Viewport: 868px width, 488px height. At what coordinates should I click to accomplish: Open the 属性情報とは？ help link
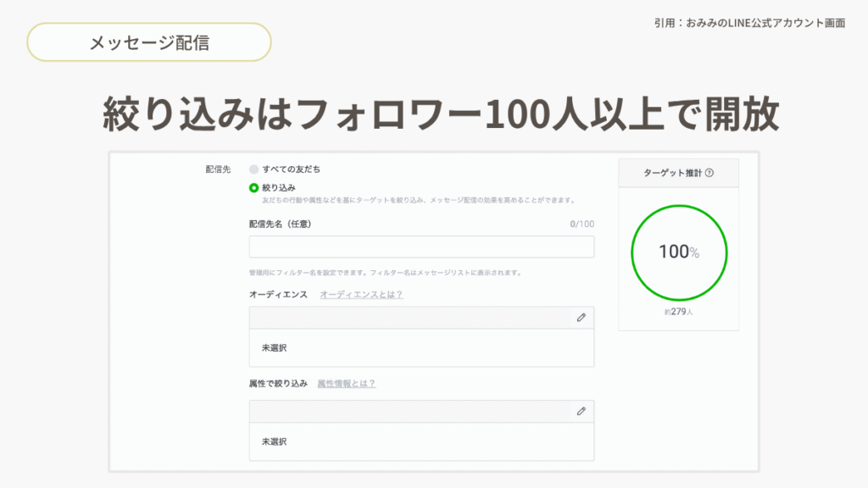346,384
